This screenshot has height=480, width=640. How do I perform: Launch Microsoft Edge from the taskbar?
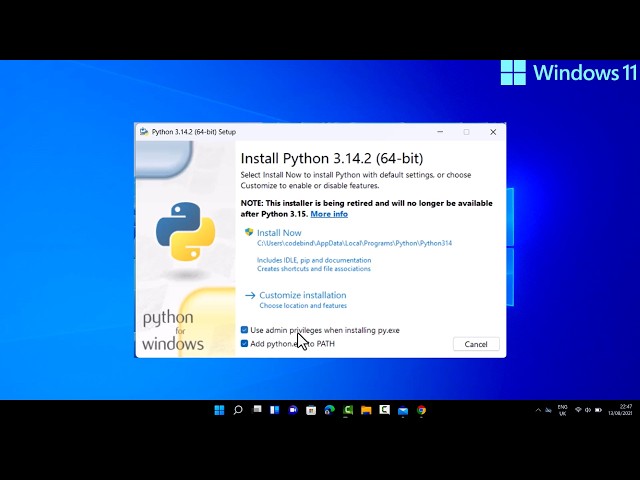click(329, 410)
